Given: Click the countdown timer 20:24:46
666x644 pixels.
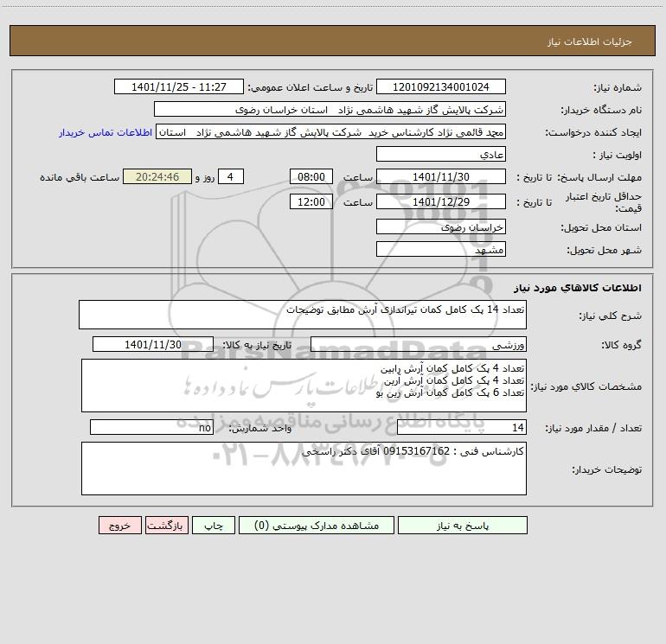Looking at the screenshot, I should click(x=157, y=176).
